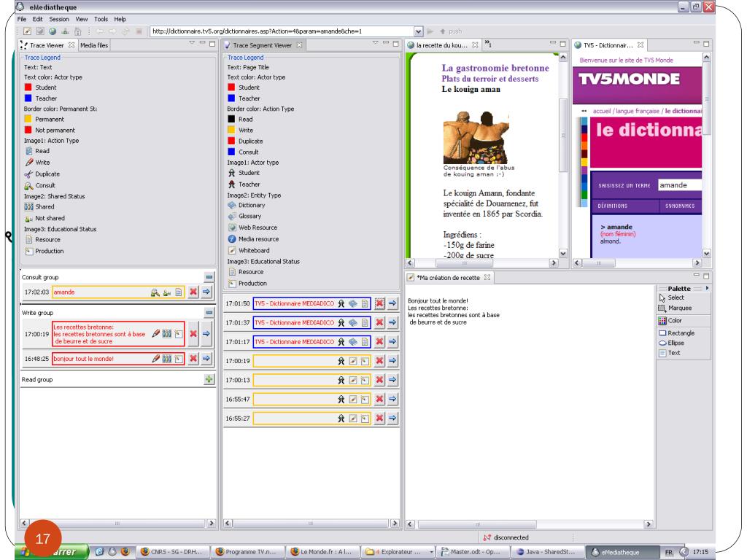Collapse the Write group
The image size is (747, 560).
[x=209, y=312]
